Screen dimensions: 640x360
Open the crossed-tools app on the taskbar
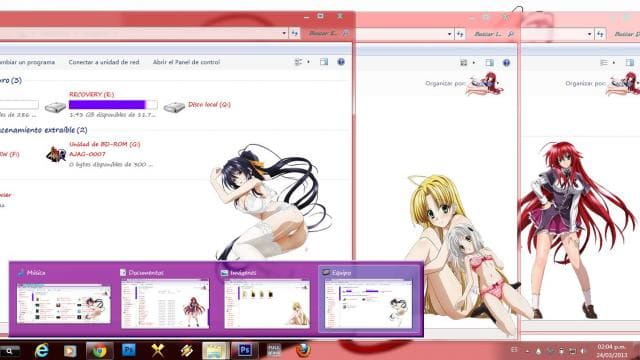(158, 351)
